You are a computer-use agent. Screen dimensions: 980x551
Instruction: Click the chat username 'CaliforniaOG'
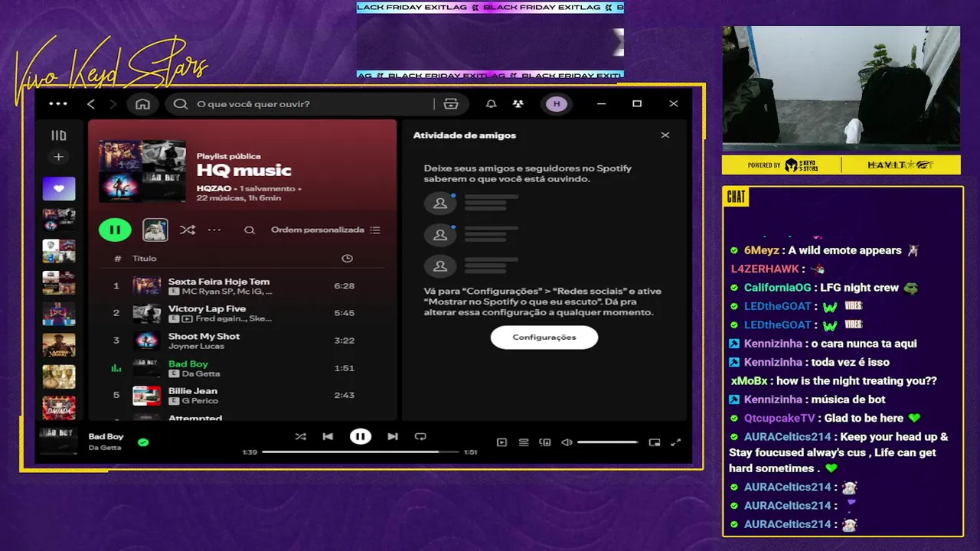point(777,288)
